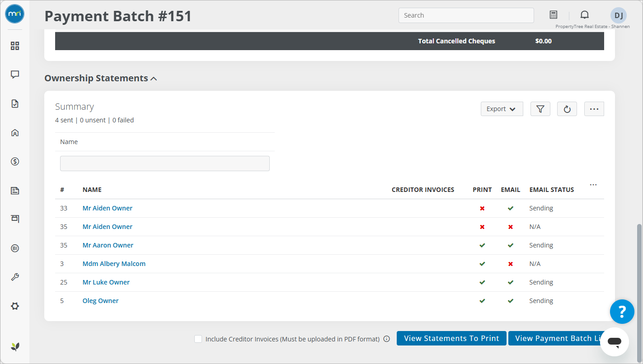Open the filter funnel button
643x364 pixels.
click(x=540, y=109)
